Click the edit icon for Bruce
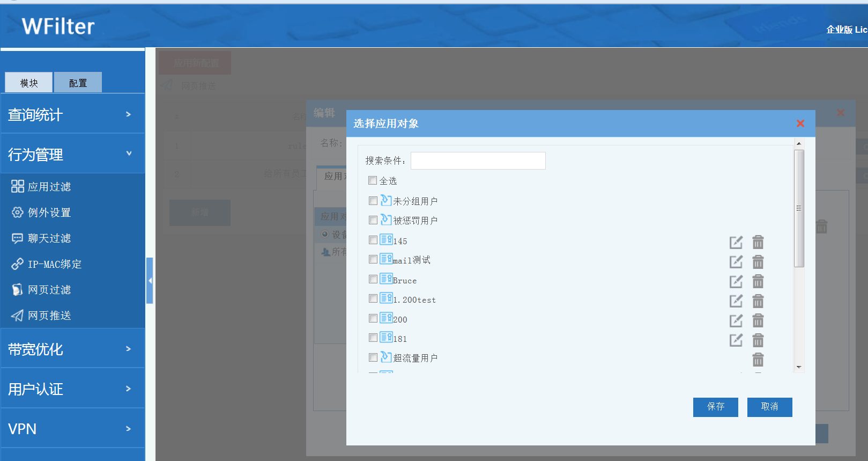Viewport: 868px width, 461px height. (736, 282)
